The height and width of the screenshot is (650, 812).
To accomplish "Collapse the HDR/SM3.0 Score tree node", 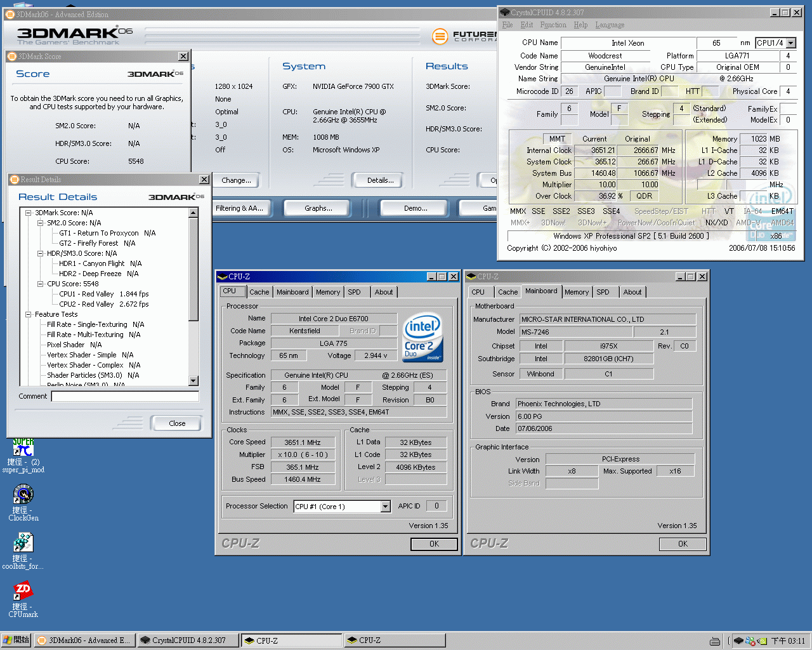I will (41, 253).
